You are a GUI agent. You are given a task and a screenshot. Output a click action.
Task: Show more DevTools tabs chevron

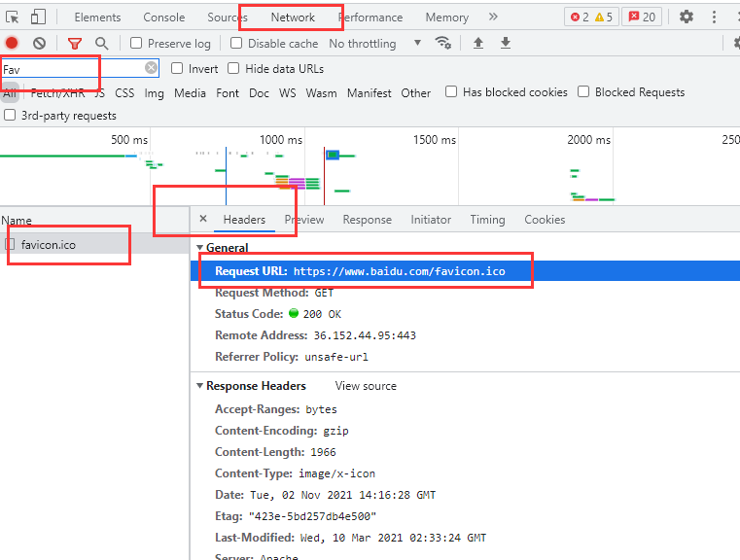point(493,17)
